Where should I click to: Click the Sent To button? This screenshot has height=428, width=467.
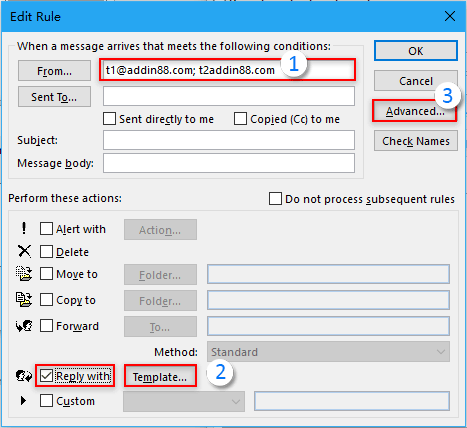point(54,97)
